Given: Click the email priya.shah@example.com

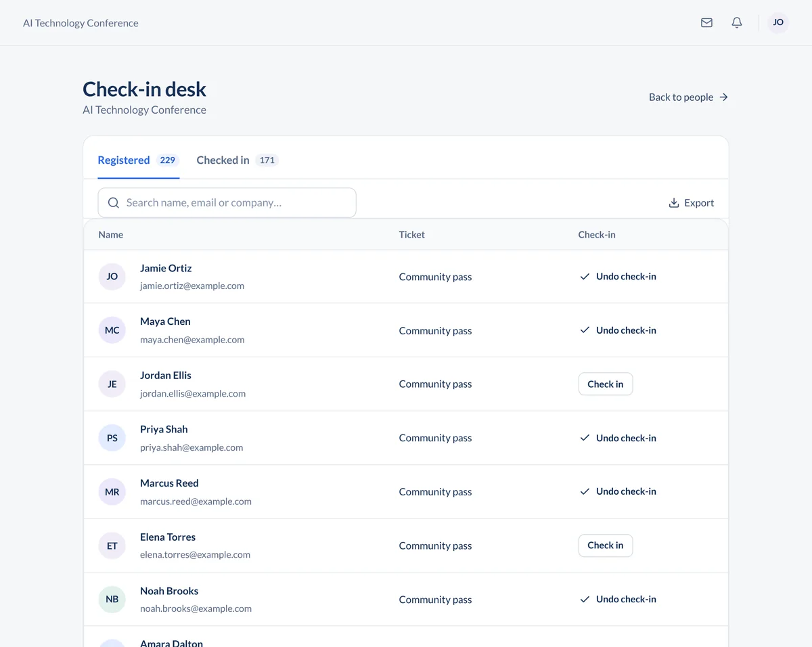Looking at the screenshot, I should pyautogui.click(x=191, y=447).
